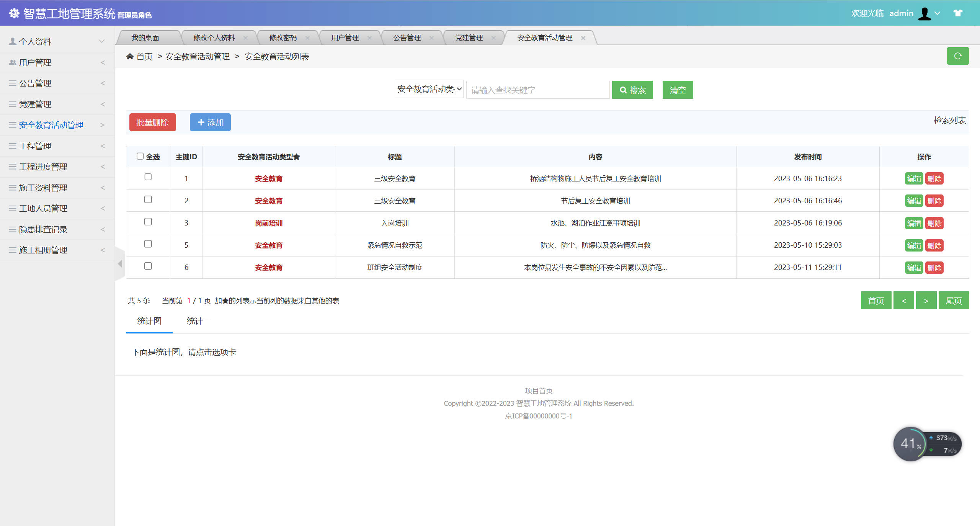Check the checkbox for record ID 1
Screen dimensions: 980x526
(x=148, y=177)
